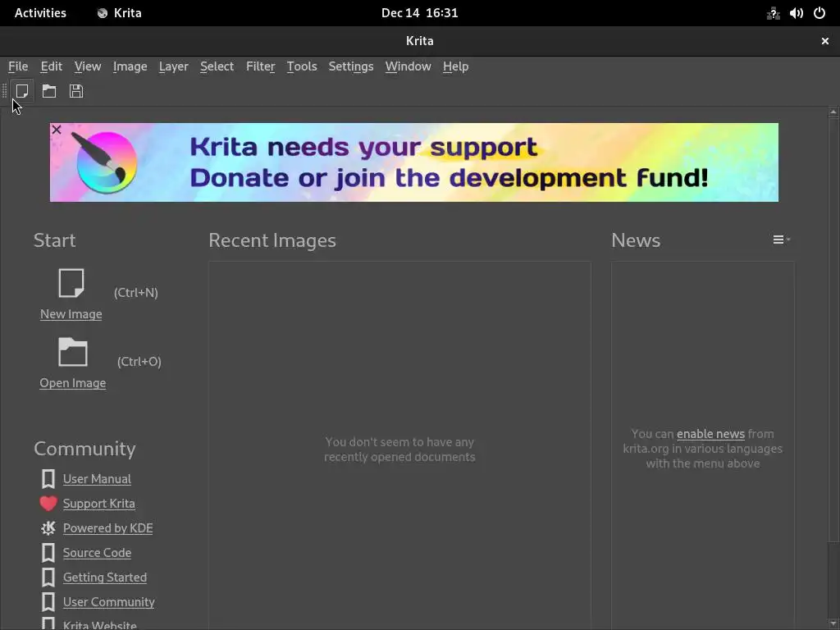This screenshot has height=630, width=840.
Task: Open the File menu
Action: pos(18,66)
